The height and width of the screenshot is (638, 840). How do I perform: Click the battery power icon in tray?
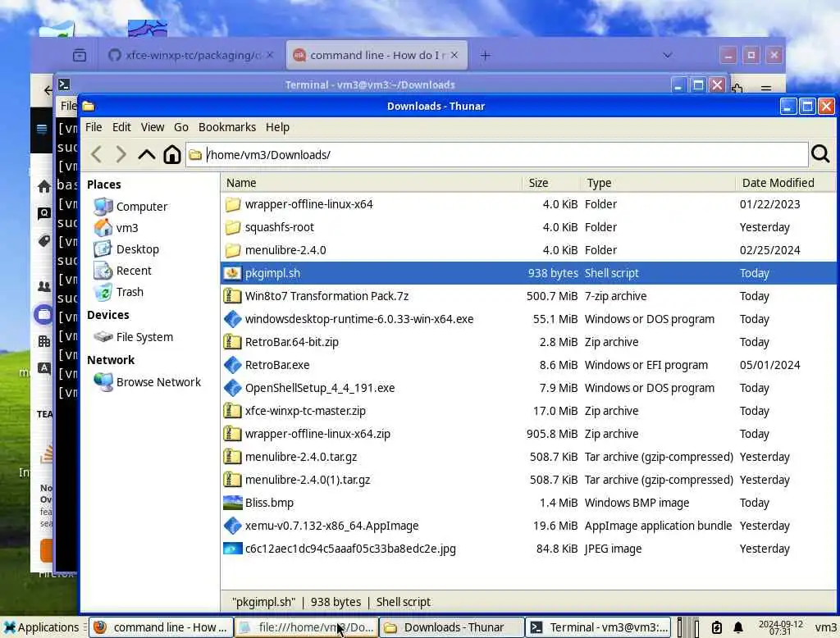pos(717,627)
